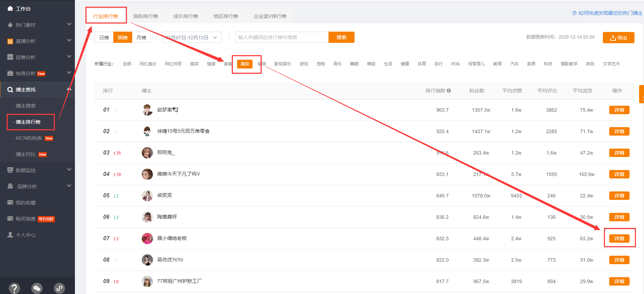Click the 个人中心 user icon
This screenshot has width=644, height=294.
click(x=10, y=235)
